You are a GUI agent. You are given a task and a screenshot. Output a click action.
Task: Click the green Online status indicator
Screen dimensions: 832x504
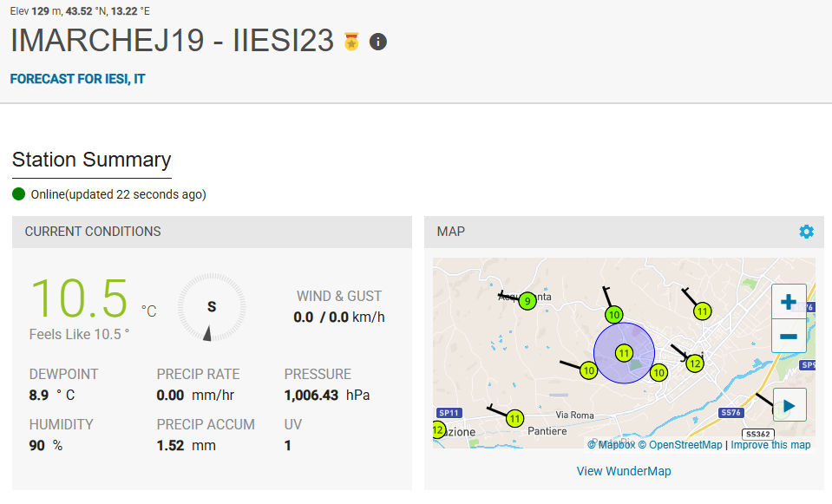point(19,194)
